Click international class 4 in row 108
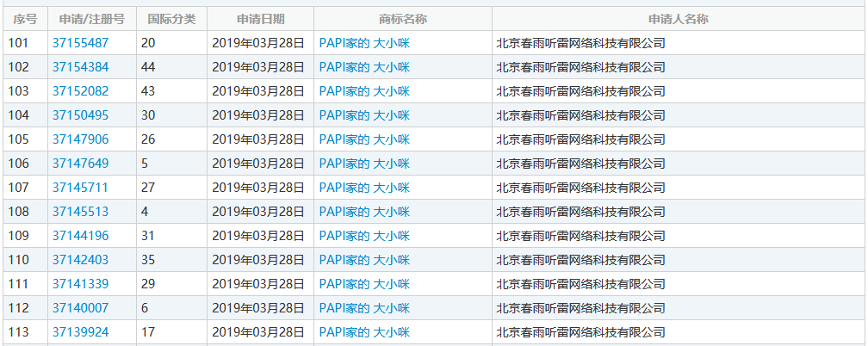 (145, 212)
